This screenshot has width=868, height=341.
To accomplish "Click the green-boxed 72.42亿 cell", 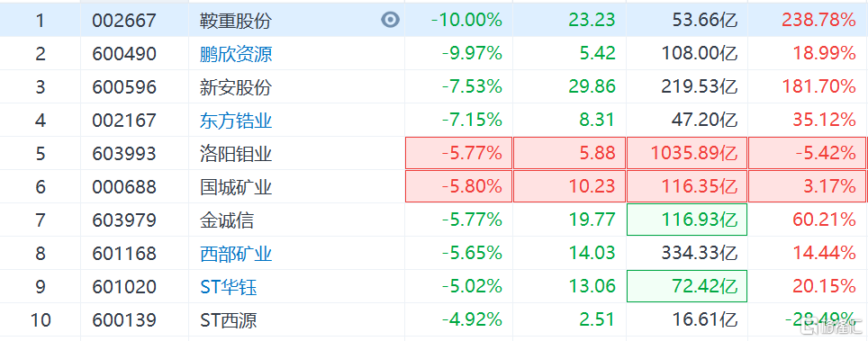I will point(686,286).
